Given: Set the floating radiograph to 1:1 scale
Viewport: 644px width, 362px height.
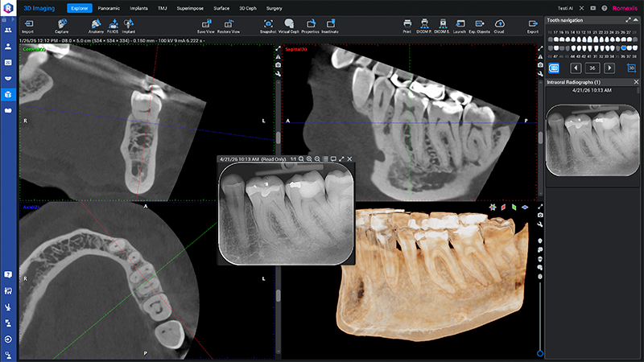Looking at the screenshot, I should [293, 158].
